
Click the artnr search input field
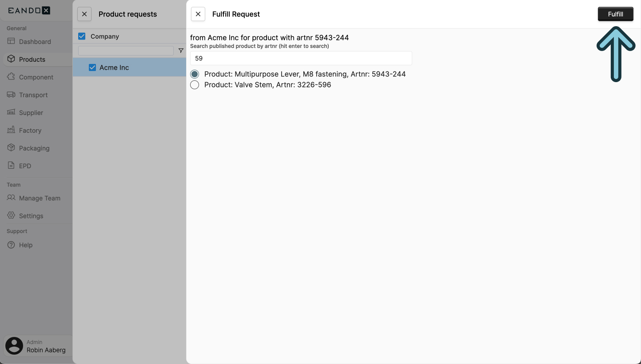tap(301, 58)
